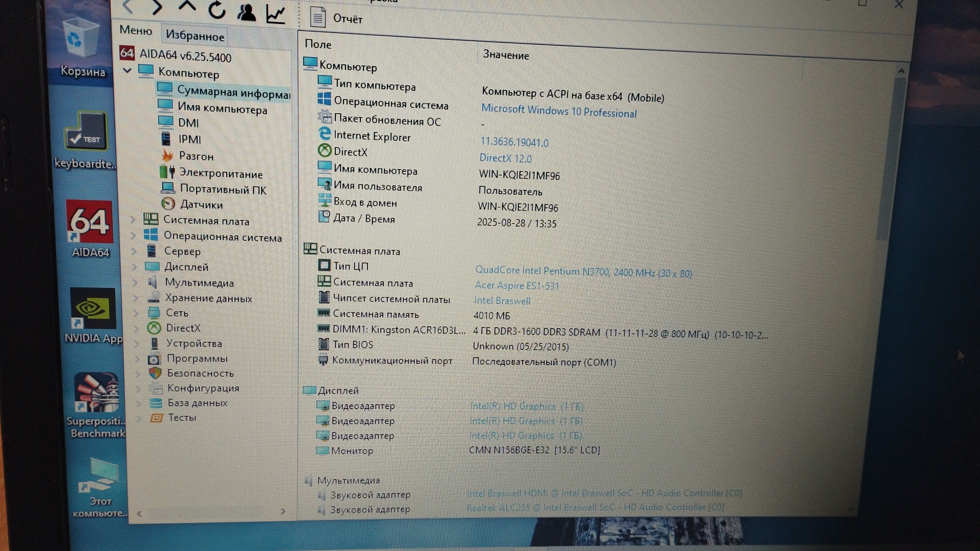Open the user manager icon in toolbar
The width and height of the screenshot is (980, 551).
247,12
